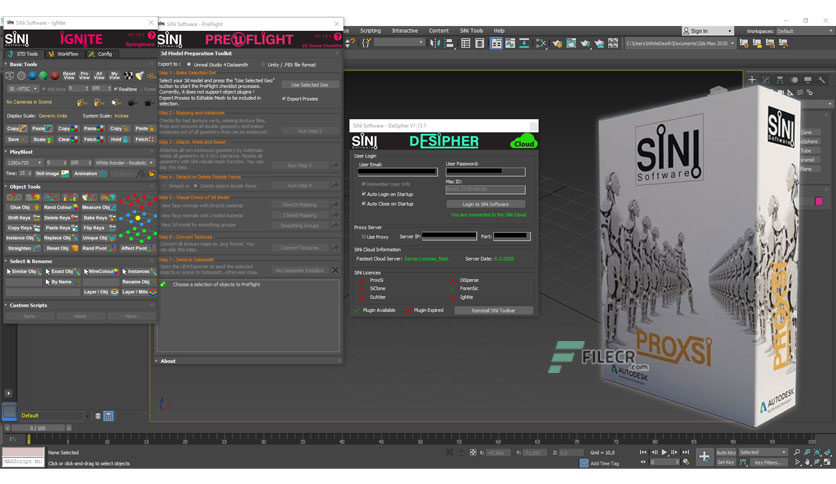Toggle Auto Login on Startup checkbox
The height and width of the screenshot is (484, 836).
[364, 194]
